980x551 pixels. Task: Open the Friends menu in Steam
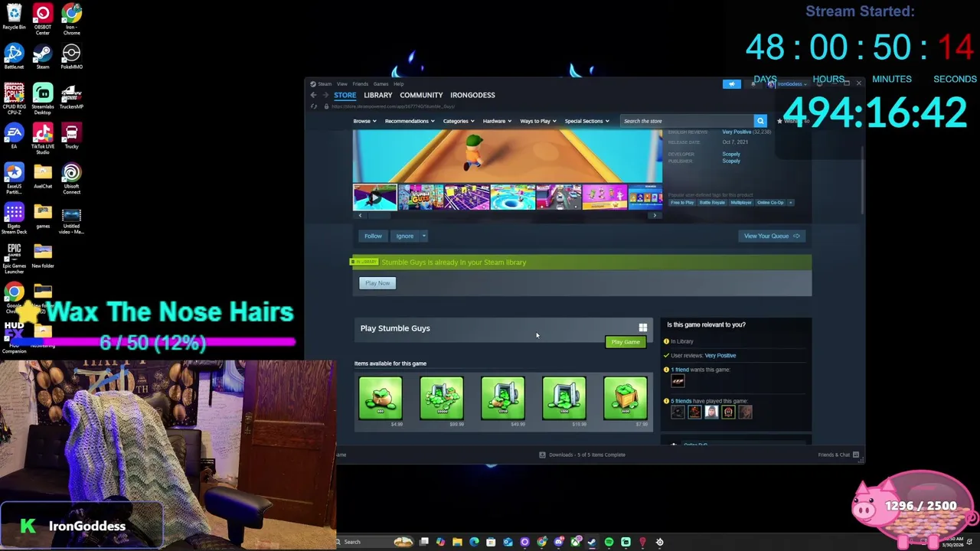coord(360,83)
